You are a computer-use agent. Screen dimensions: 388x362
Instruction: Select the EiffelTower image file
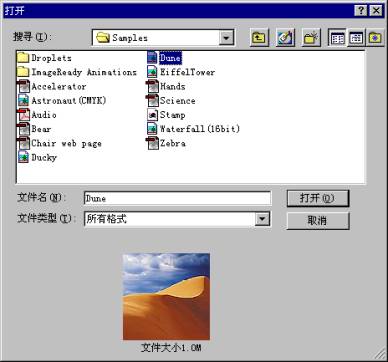181,72
